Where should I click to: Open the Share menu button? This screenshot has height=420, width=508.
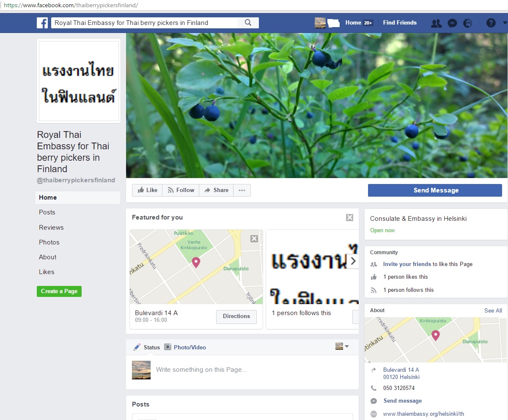[216, 190]
